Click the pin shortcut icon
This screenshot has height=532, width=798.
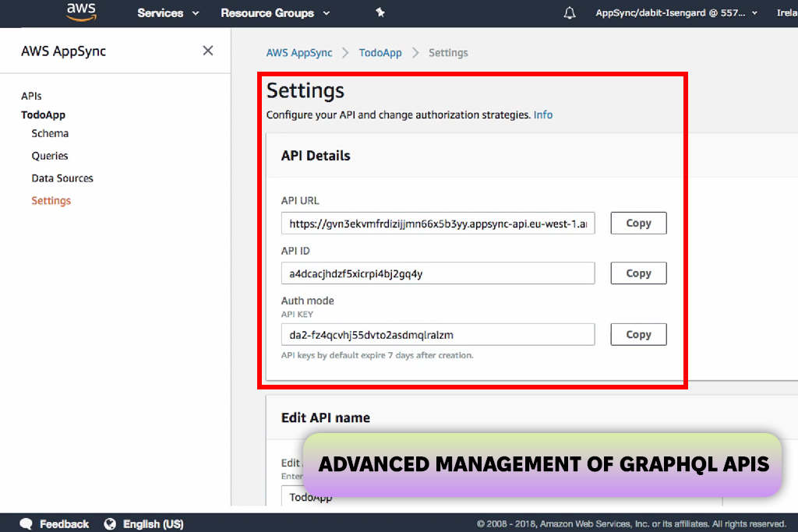(380, 13)
